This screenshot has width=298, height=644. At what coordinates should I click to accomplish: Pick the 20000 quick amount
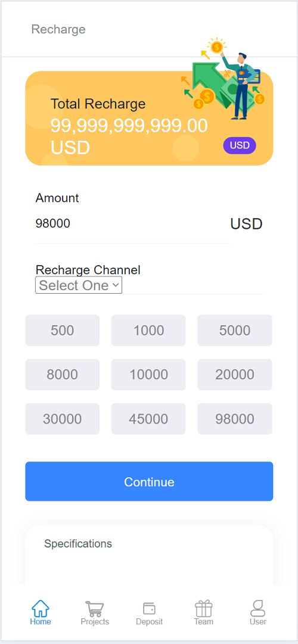click(x=235, y=375)
